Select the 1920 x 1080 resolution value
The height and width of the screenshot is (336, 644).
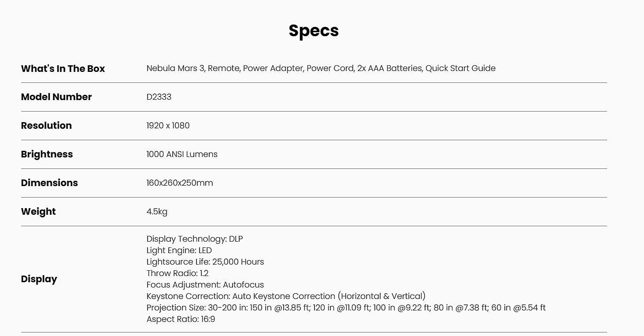(168, 126)
